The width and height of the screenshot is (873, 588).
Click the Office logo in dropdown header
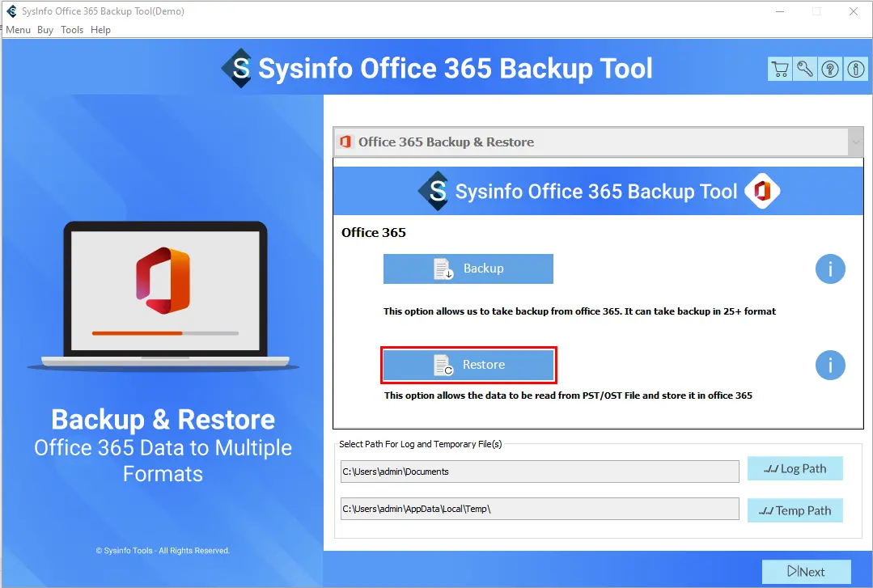(345, 142)
